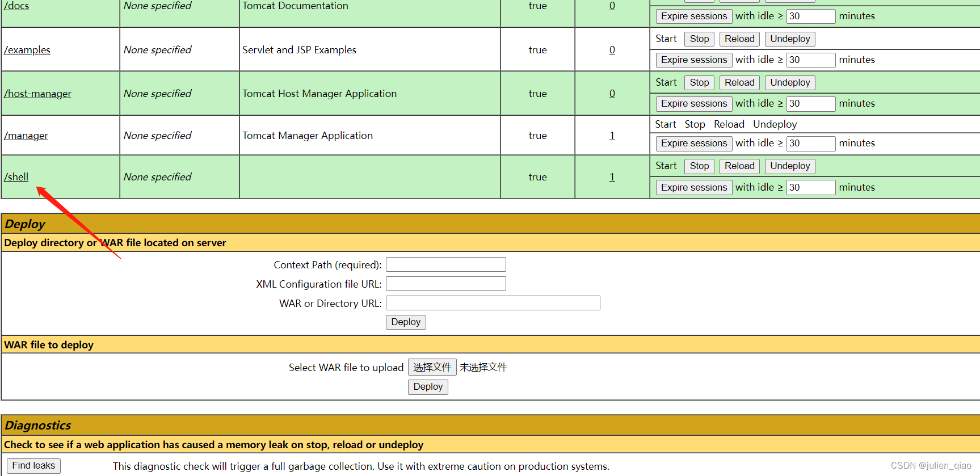Screen dimensions: 980x476
Task: View sessions count link for /shell
Action: 612,177
